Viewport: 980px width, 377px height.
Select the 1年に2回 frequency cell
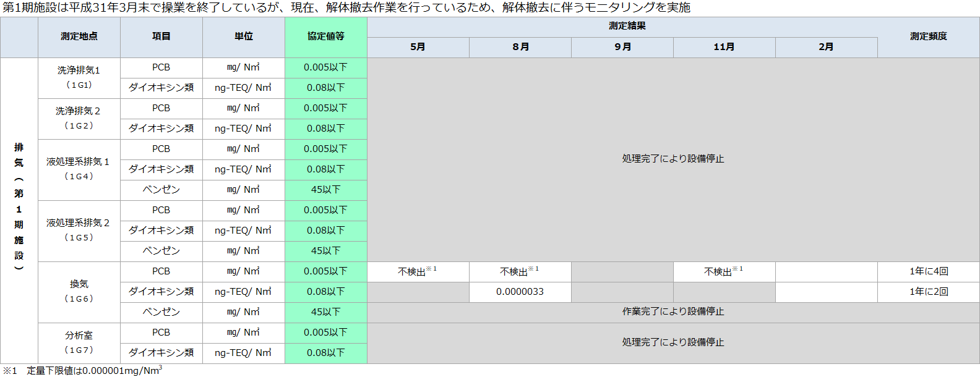(x=928, y=292)
